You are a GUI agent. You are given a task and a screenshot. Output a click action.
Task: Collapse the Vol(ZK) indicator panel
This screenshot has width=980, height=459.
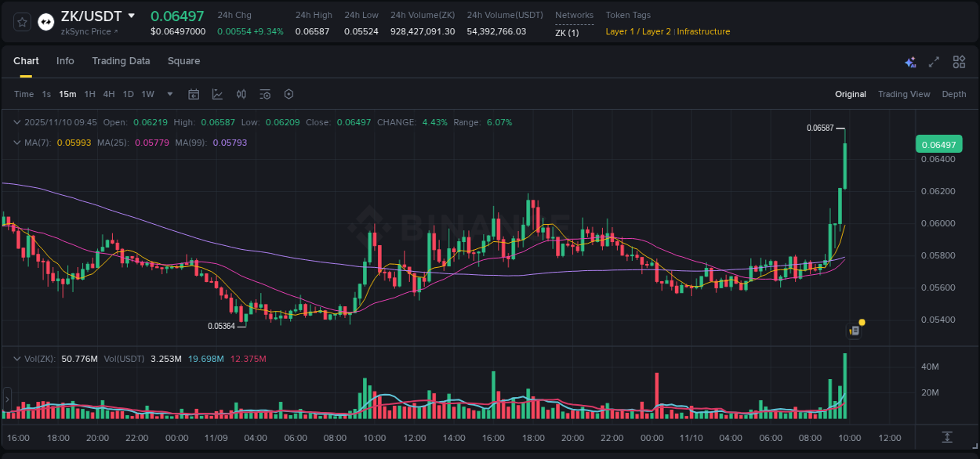(x=16, y=357)
